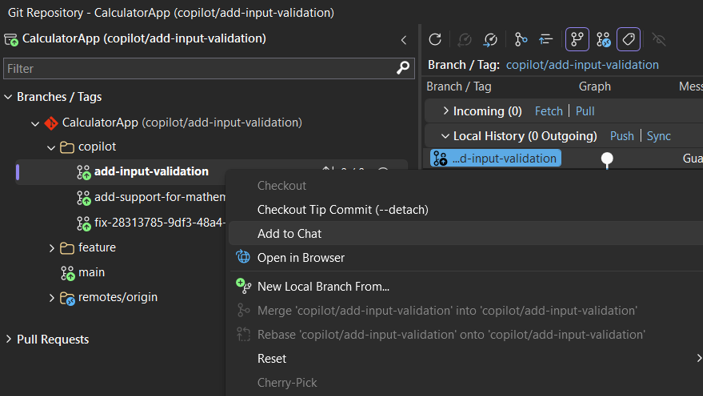
Task: Click branch icon beside fix-28313785 branch
Action: pos(83,223)
